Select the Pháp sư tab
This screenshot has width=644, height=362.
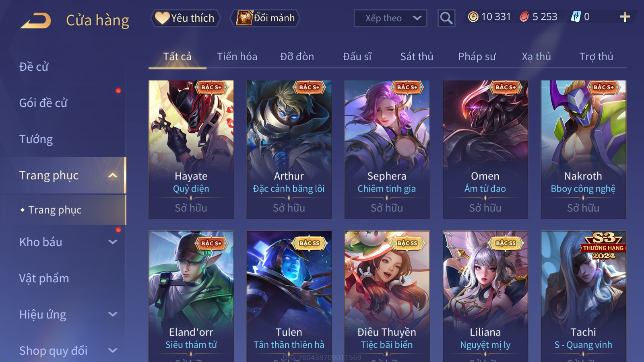pos(477,57)
